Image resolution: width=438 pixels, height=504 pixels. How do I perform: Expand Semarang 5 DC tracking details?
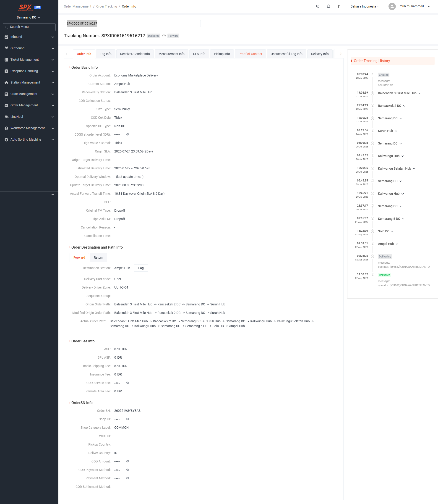(x=403, y=219)
